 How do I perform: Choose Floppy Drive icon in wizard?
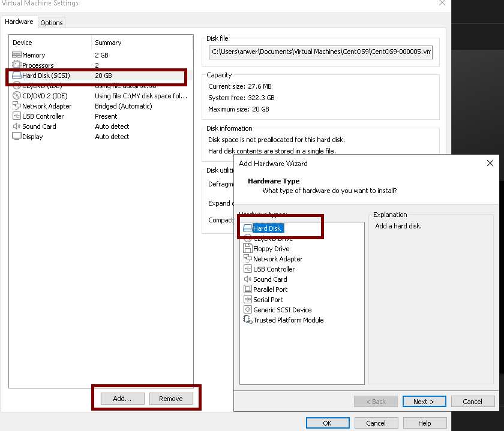[247, 249]
